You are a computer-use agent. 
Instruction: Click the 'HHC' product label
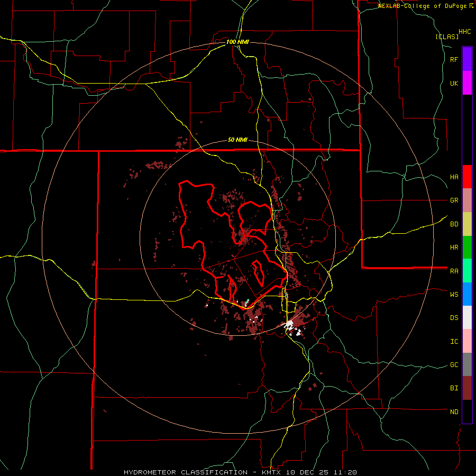(465, 32)
